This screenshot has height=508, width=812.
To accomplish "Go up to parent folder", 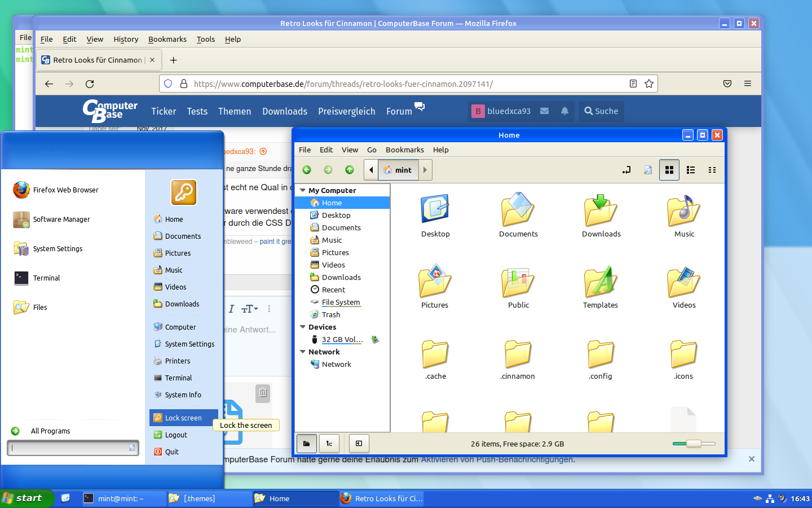I will (350, 170).
